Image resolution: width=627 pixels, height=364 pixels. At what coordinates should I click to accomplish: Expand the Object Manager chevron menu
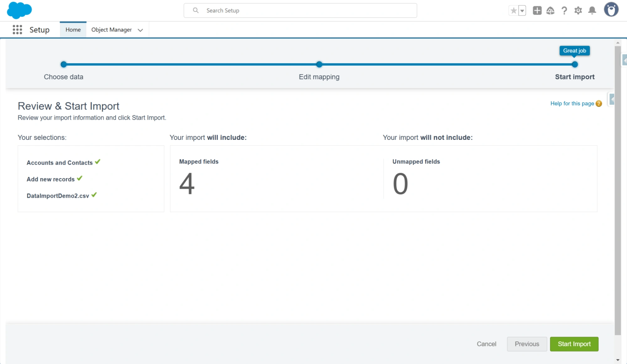pos(140,30)
